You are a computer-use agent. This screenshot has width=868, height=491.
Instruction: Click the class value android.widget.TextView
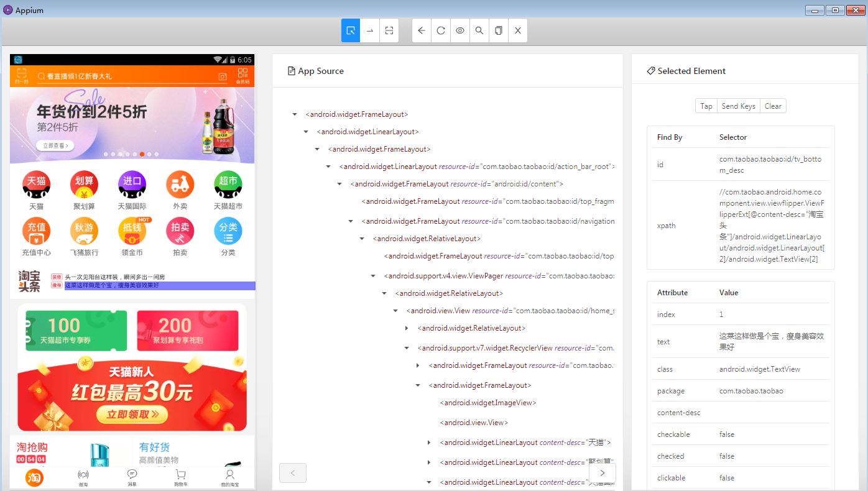click(760, 369)
